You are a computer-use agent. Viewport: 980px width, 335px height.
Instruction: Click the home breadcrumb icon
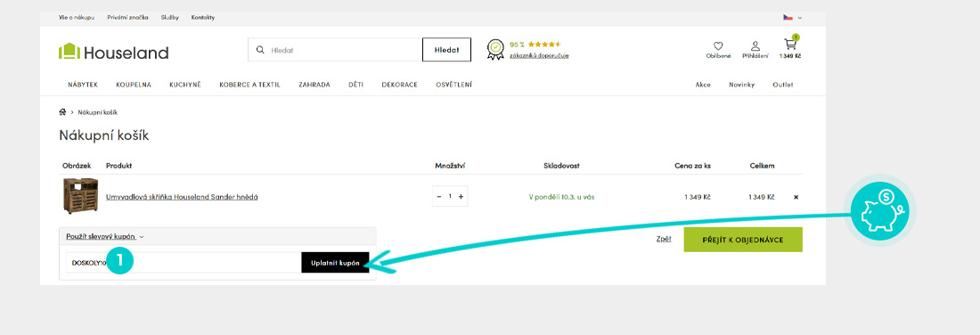pos(62,112)
